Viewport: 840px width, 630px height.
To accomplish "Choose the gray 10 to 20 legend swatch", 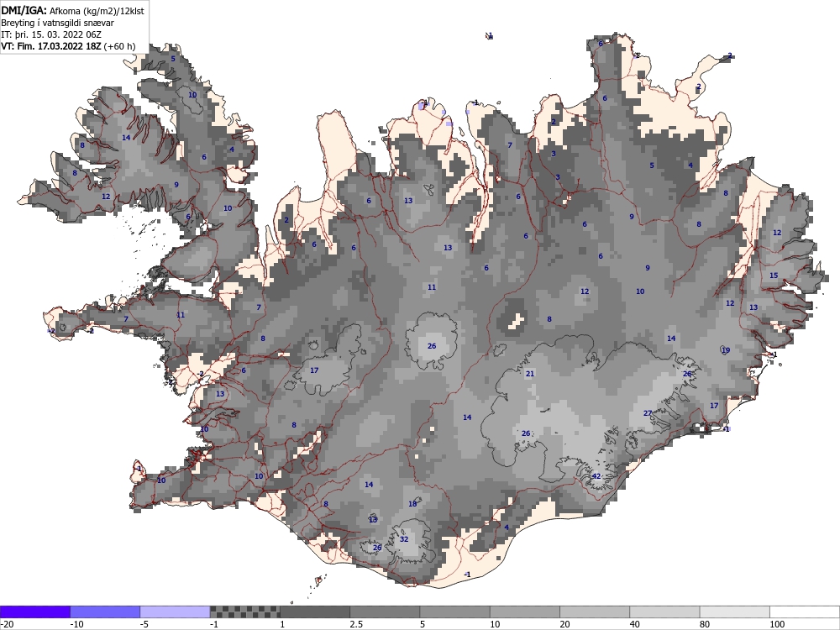I will (x=525, y=612).
